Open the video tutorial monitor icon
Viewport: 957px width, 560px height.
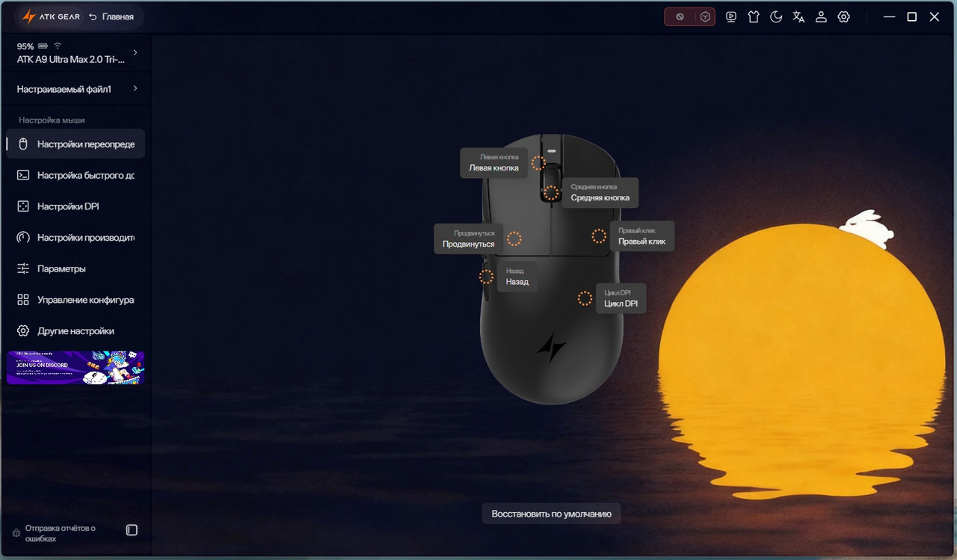730,16
